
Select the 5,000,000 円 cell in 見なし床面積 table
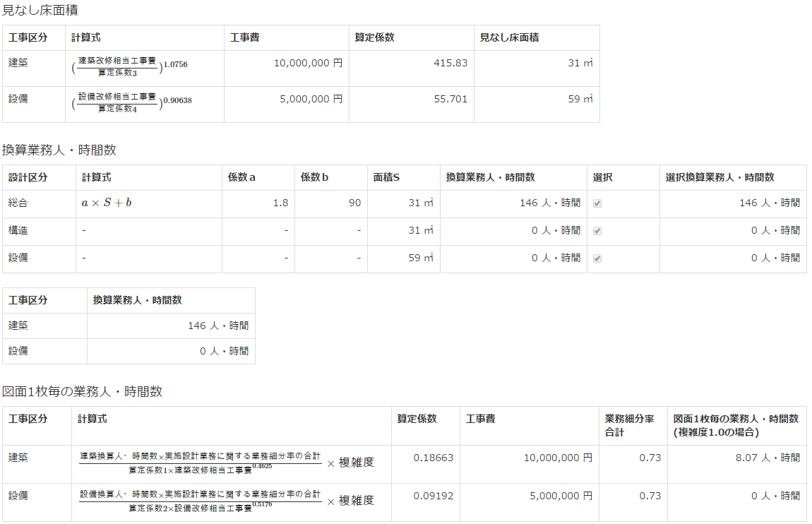click(x=287, y=105)
